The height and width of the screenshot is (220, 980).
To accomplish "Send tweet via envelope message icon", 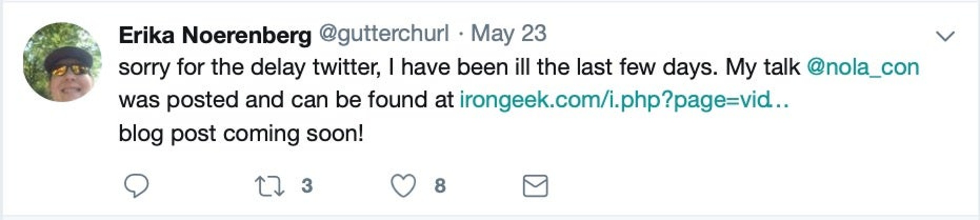I will 535,186.
